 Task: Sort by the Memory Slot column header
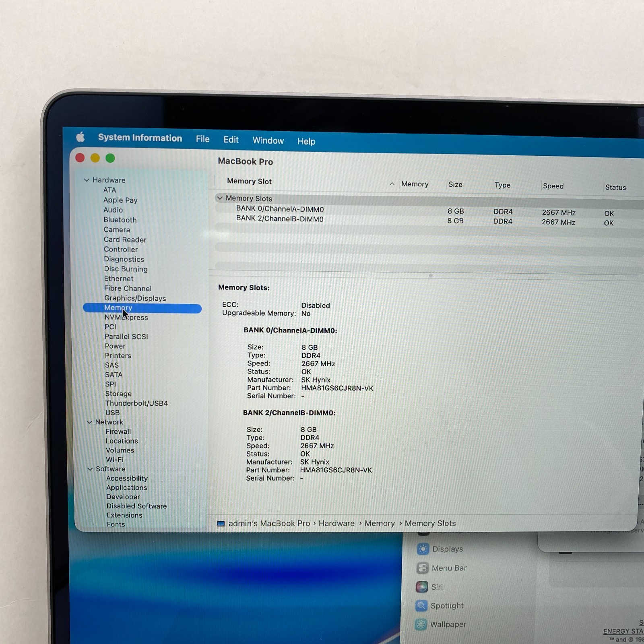(249, 181)
